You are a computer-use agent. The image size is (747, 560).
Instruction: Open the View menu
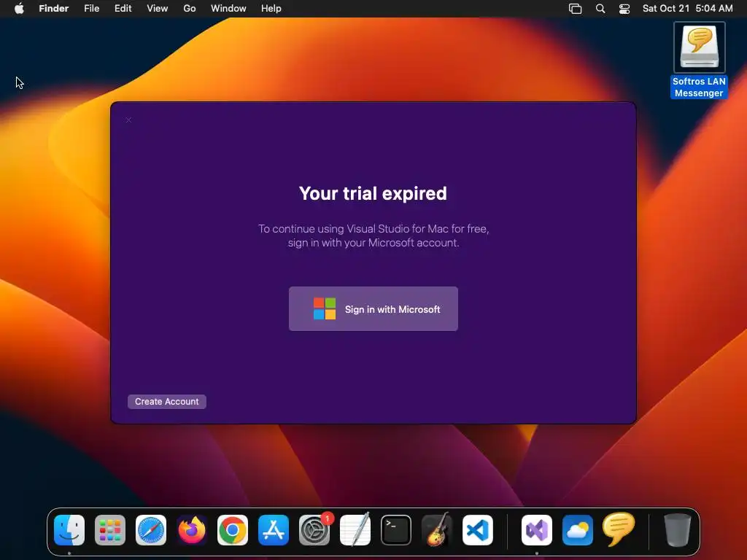158,8
